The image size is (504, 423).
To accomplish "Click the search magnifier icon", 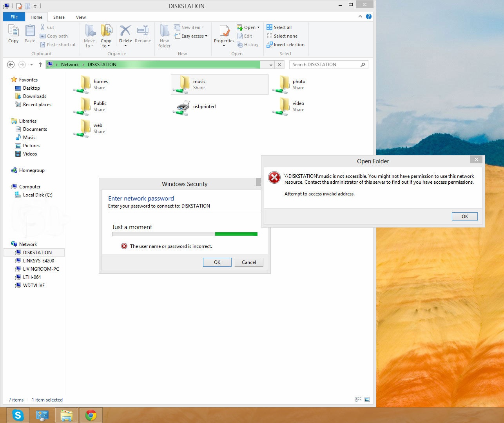I will tap(363, 65).
